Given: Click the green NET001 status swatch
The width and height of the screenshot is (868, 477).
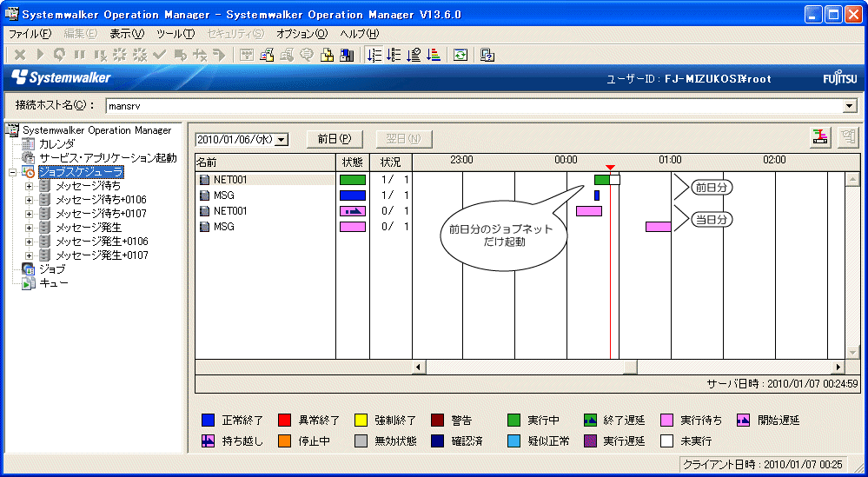Looking at the screenshot, I should point(353,180).
